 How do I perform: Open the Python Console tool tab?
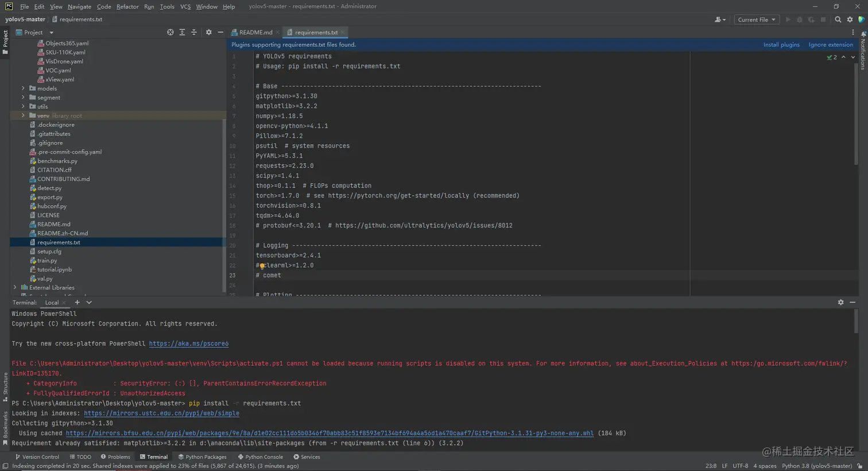tap(260, 457)
